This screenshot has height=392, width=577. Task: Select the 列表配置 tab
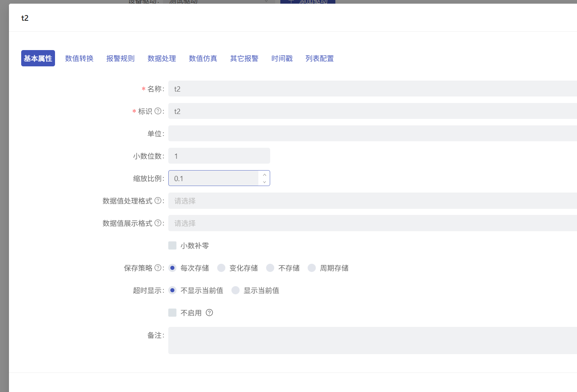[319, 58]
